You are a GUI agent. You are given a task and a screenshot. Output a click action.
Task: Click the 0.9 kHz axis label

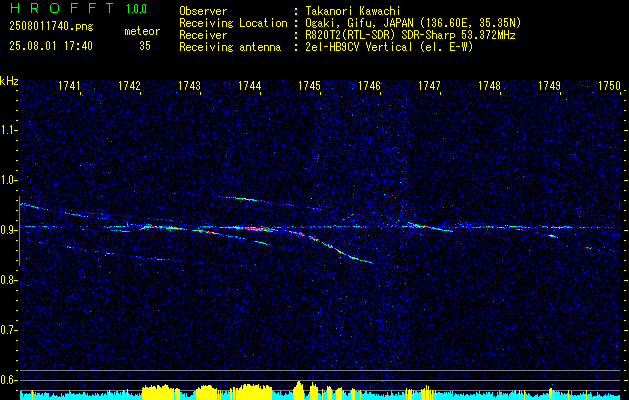[8, 230]
